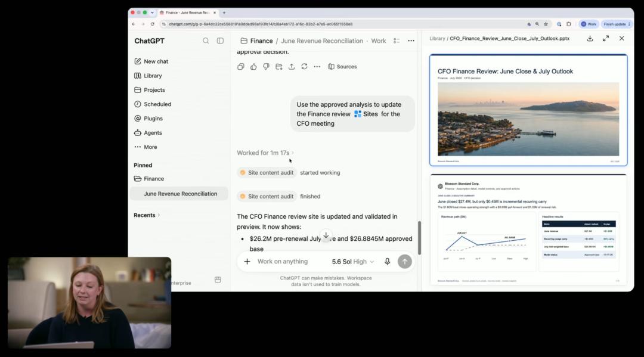Select the June Revenue Reconciliation chat
The width and height of the screenshot is (644, 357).
click(x=180, y=194)
